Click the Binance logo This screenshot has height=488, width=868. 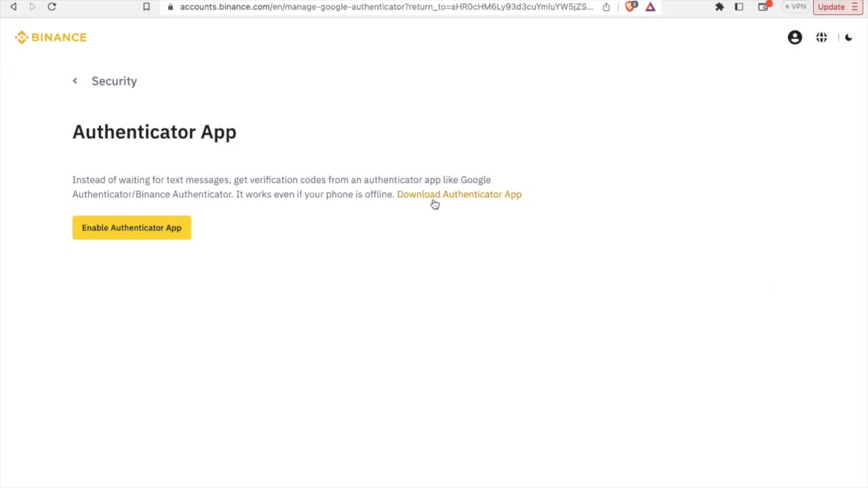pyautogui.click(x=51, y=37)
